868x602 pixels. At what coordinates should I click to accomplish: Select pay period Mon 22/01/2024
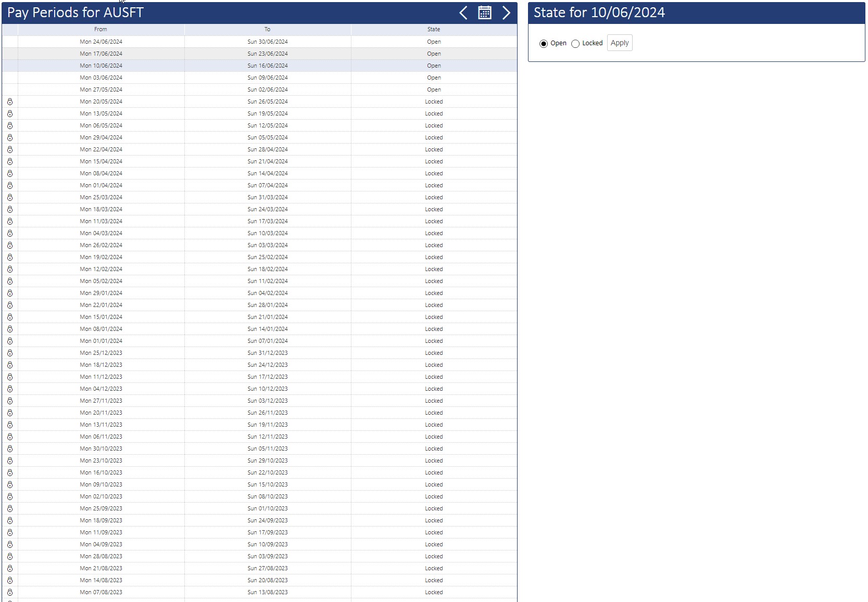[x=101, y=305]
